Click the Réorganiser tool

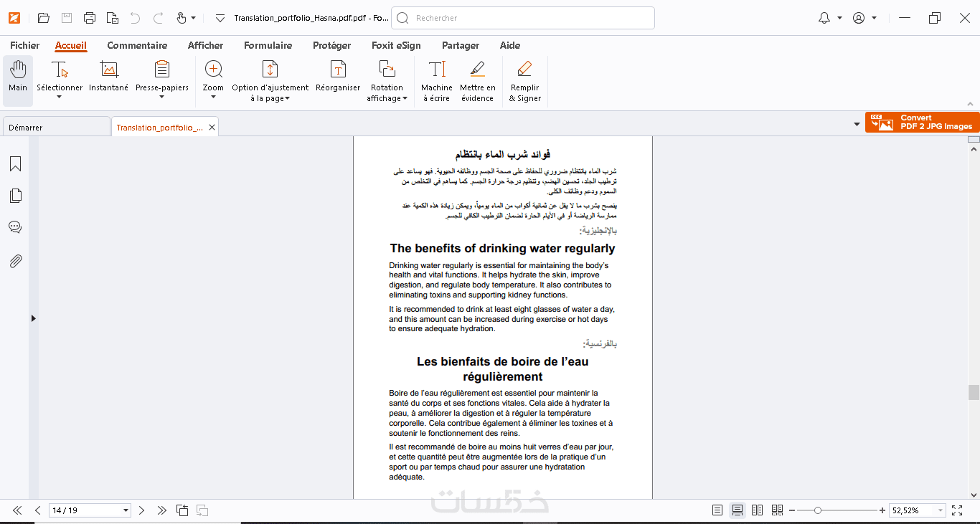[x=338, y=77]
